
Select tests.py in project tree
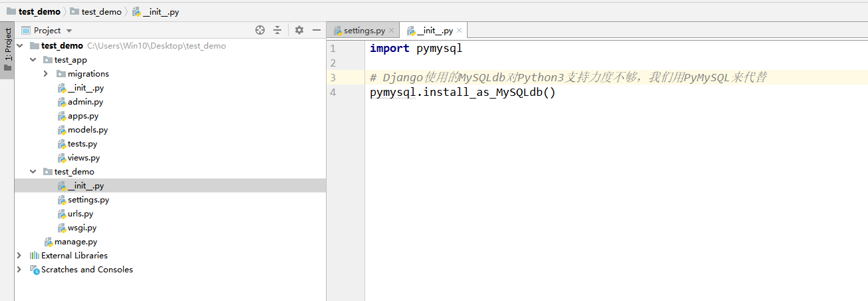coord(82,144)
